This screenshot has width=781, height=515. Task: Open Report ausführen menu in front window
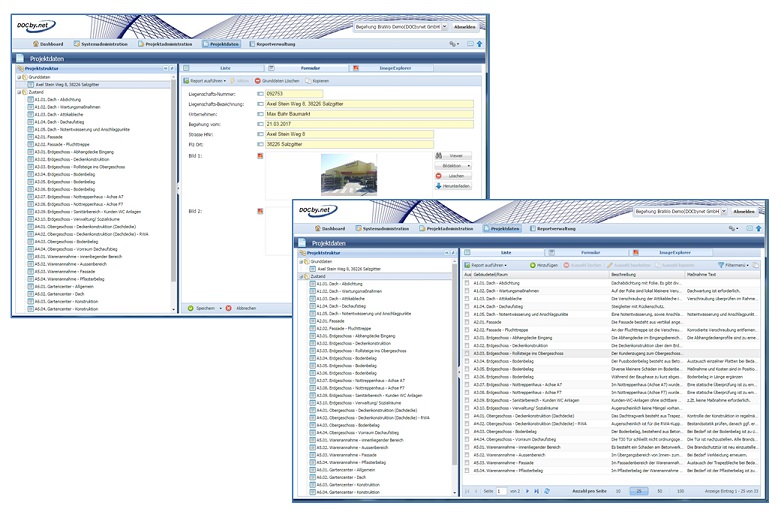(486, 265)
